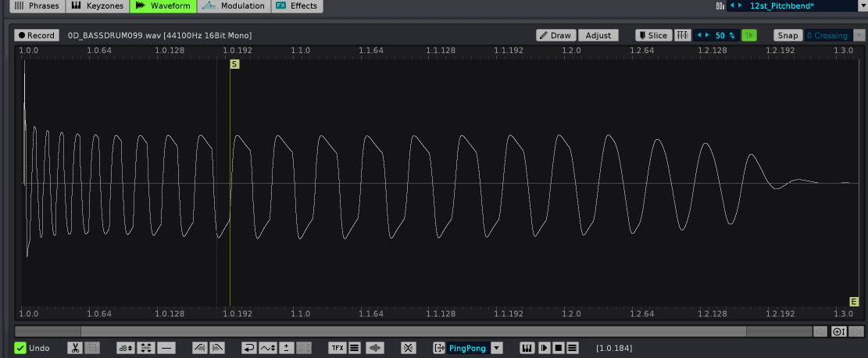Screen dimensions: 868x358
Task: Click the piano keys play icon
Action: [x=527, y=348]
